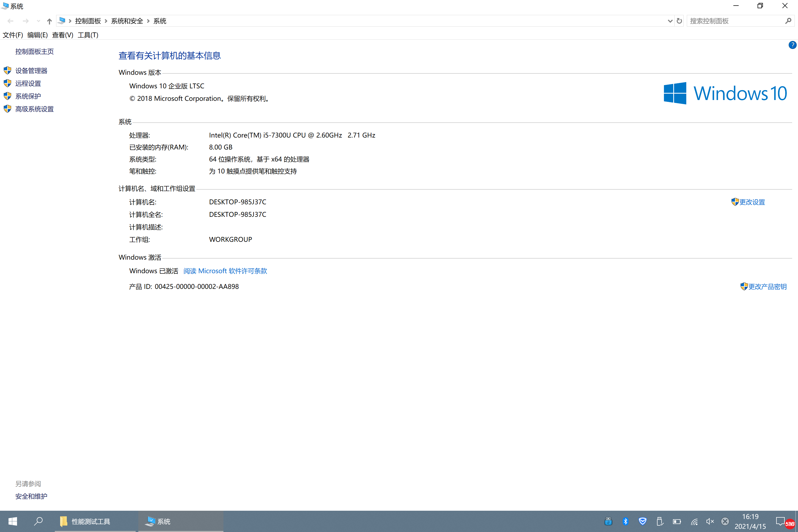Open the muted volume tray icon
Image resolution: width=798 pixels, height=532 pixels.
click(710, 521)
